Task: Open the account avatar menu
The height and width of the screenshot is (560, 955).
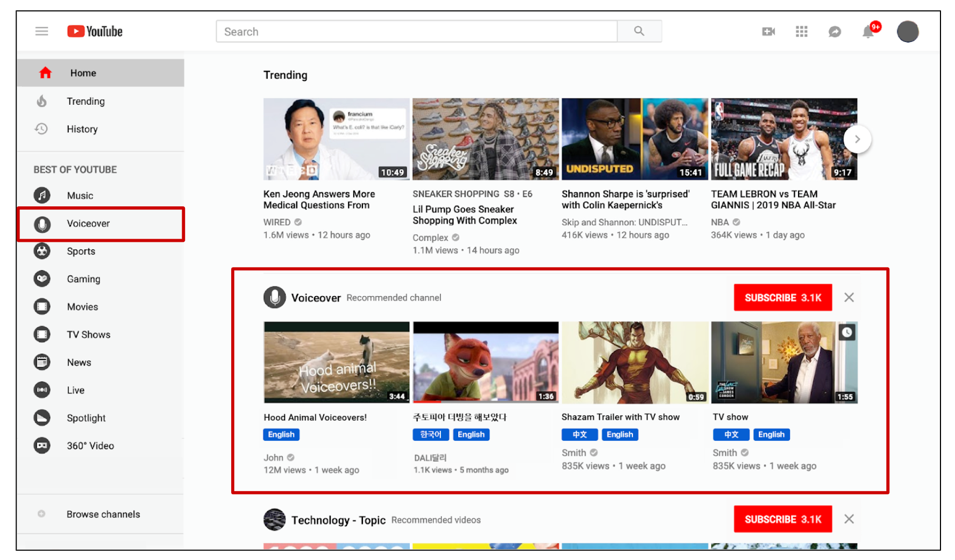Action: 908,32
